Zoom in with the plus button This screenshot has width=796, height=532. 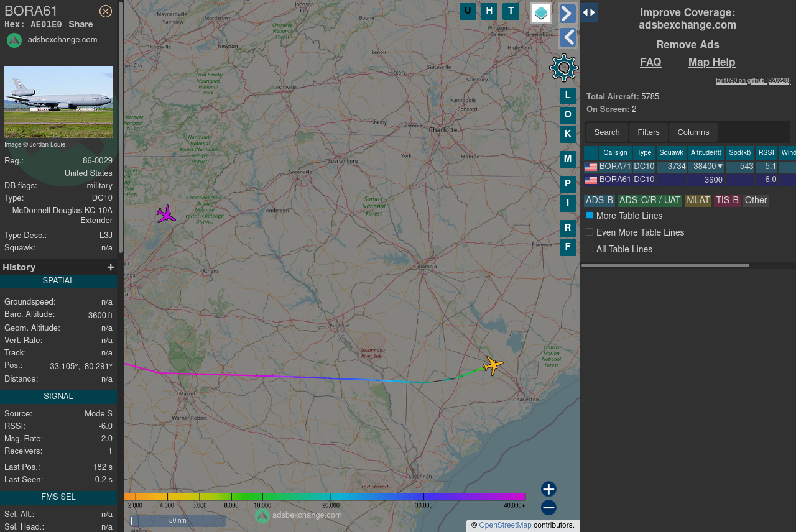548,489
